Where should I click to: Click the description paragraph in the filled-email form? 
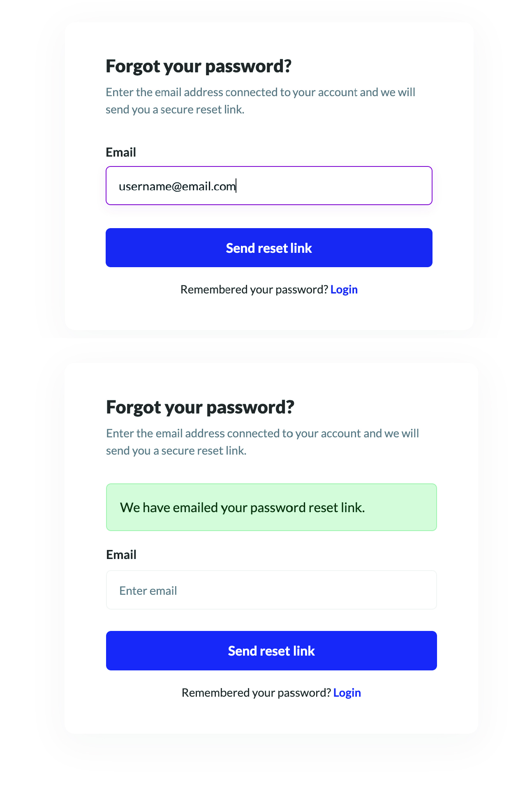pos(260,101)
